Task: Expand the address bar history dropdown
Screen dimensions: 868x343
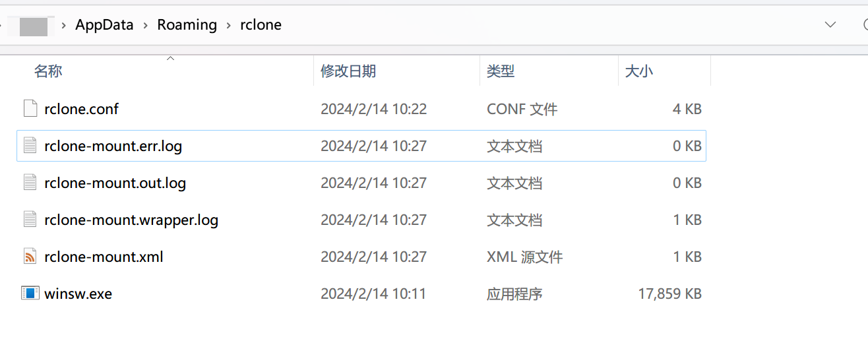Action: pos(830,25)
